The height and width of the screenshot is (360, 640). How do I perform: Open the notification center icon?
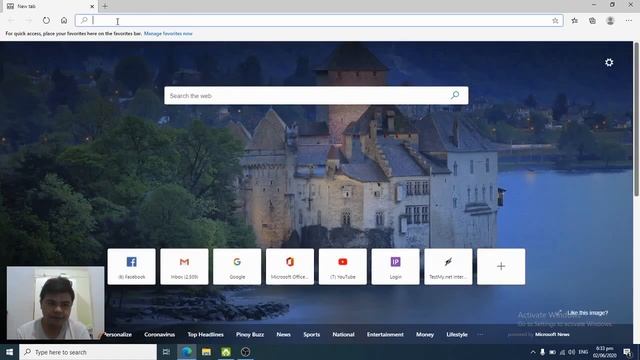pyautogui.click(x=627, y=352)
